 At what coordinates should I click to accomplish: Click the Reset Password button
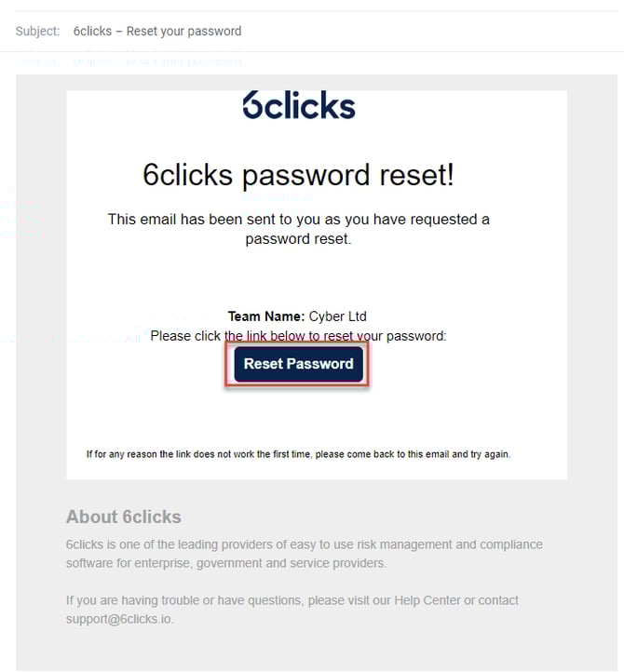[x=298, y=364]
